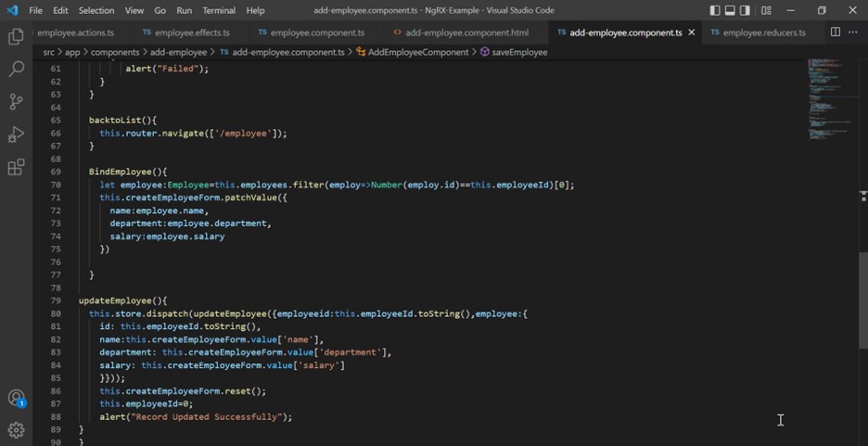Toggle the primary side bar layout button

pos(715,10)
